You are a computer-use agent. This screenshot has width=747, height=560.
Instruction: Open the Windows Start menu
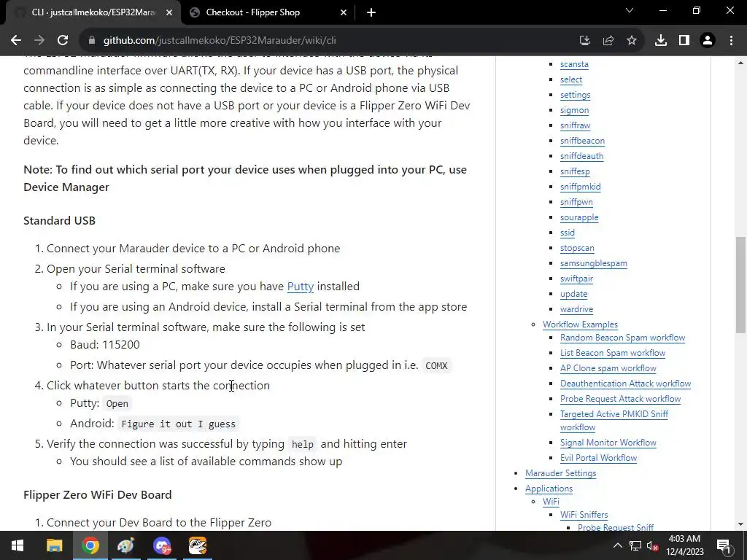[x=18, y=545]
